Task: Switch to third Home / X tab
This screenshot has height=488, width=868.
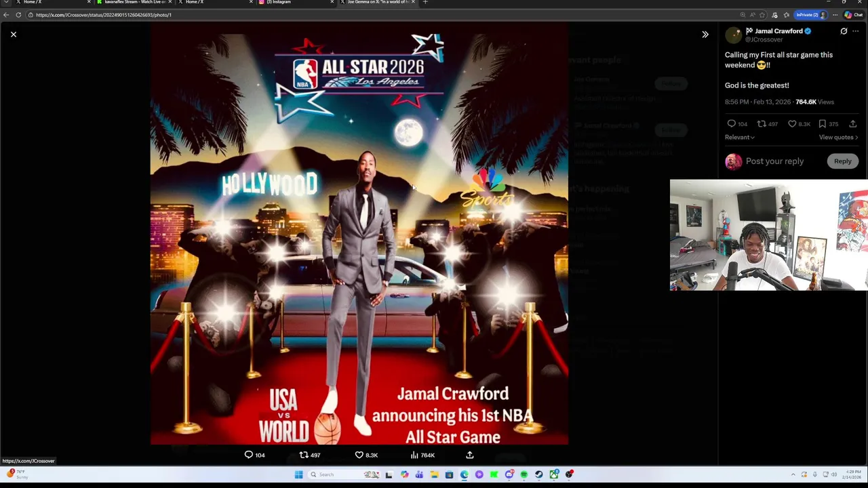Action: point(214,2)
